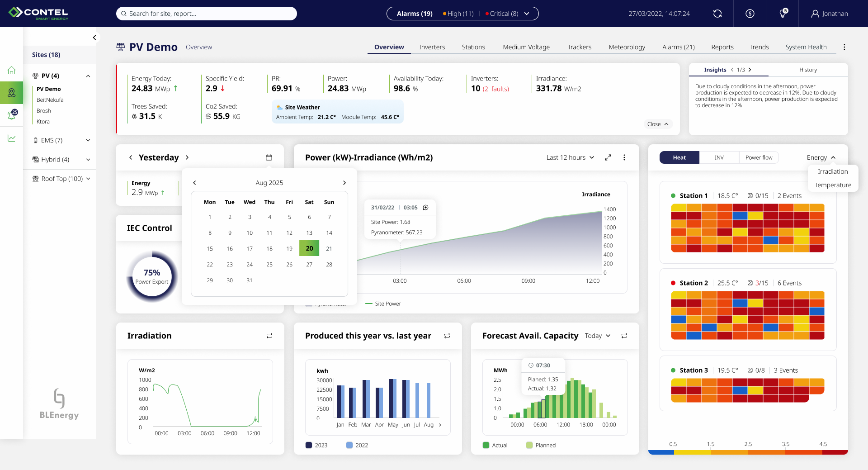868x470 pixels.
Task: Open the dollar currency icon
Action: pyautogui.click(x=750, y=14)
